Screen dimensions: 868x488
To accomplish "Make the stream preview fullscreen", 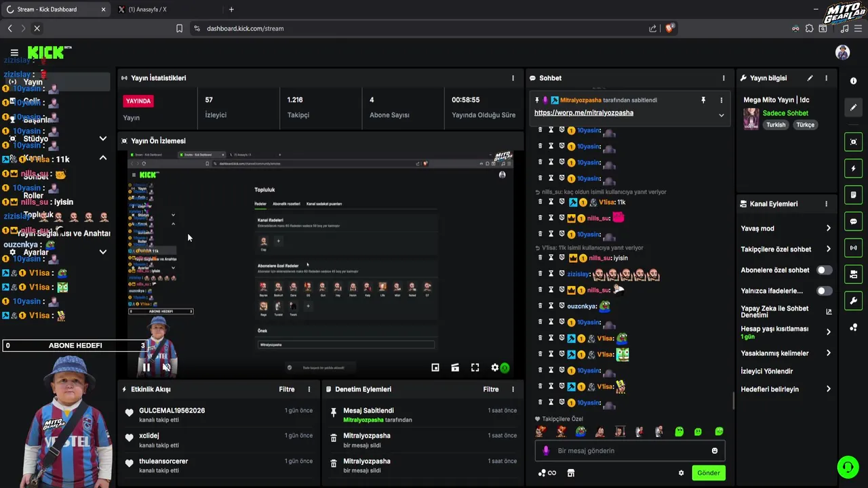I will [x=475, y=367].
